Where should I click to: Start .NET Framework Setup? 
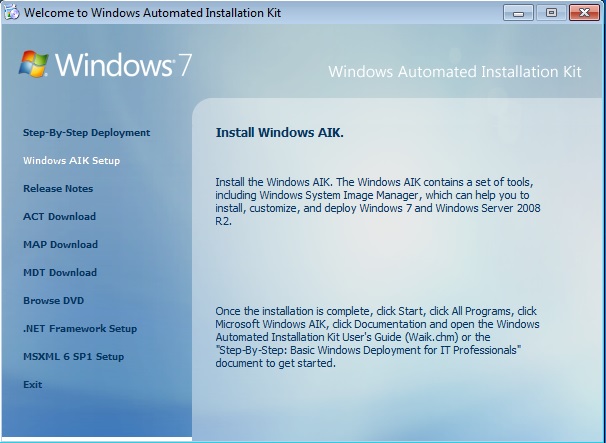pos(80,329)
